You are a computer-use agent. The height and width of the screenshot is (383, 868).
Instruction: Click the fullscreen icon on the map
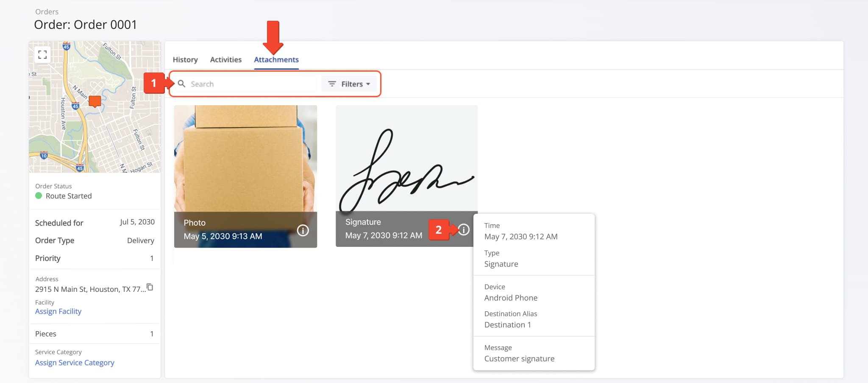coord(42,54)
